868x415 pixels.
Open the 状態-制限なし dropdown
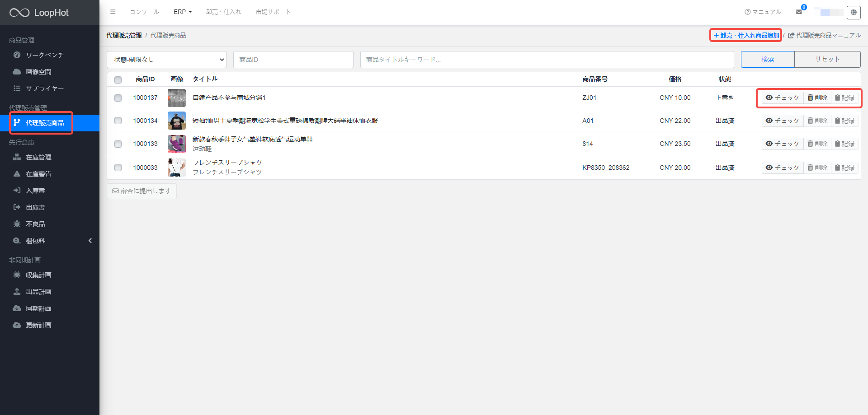pos(166,60)
